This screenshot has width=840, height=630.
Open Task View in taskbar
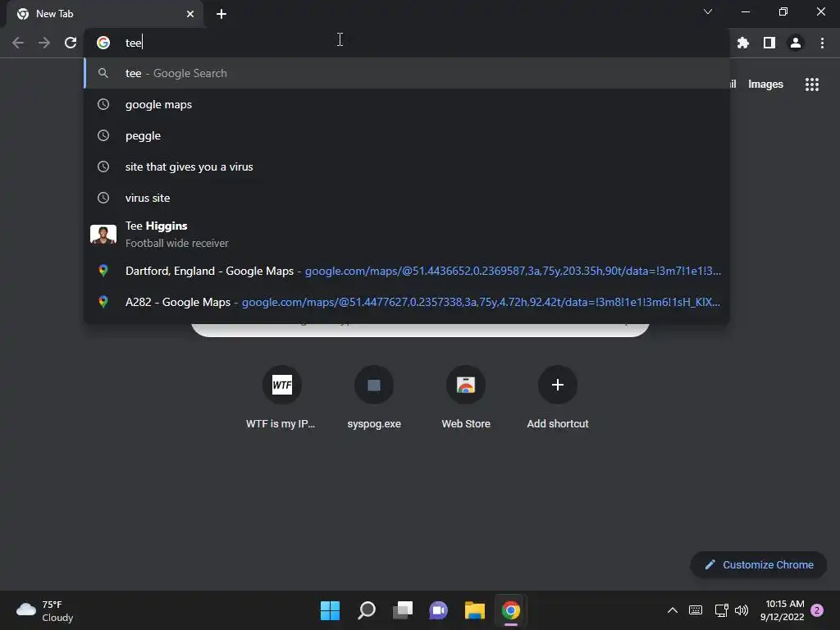pyautogui.click(x=402, y=610)
